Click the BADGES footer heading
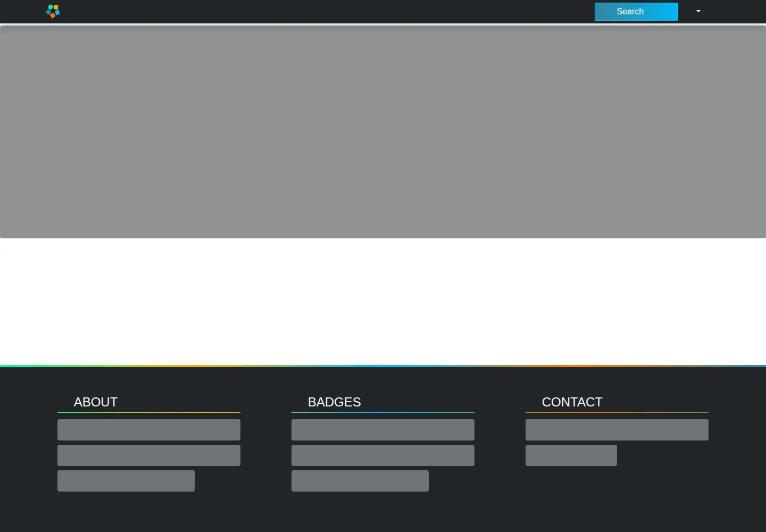The image size is (766, 532). point(335,402)
